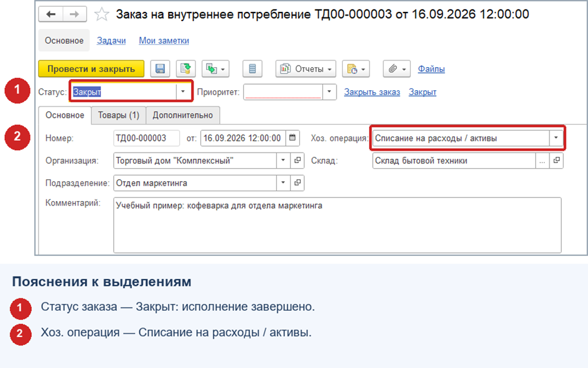
Task: Post the document using the green arrow icon
Action: tap(185, 68)
